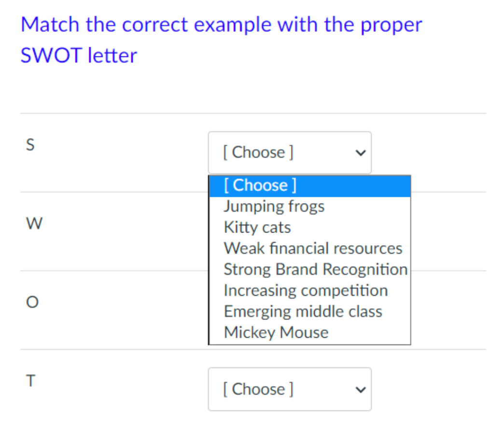Open the dropdown next to the T label
Image resolution: width=504 pixels, height=439 pixels.
tap(289, 389)
